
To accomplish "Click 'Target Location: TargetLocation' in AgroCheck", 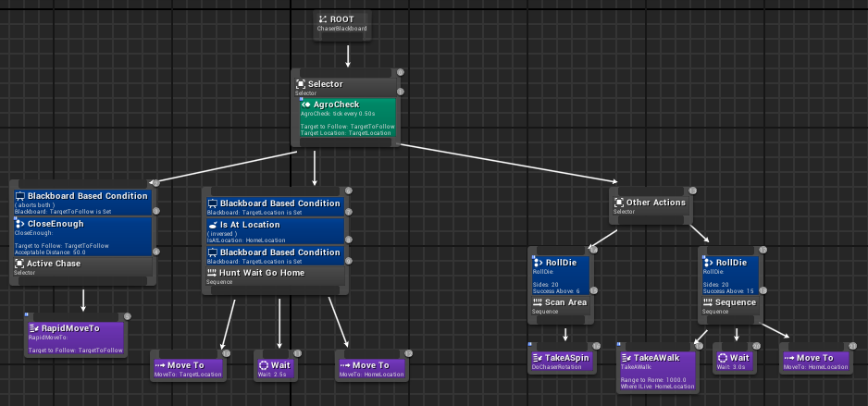I will (x=345, y=133).
